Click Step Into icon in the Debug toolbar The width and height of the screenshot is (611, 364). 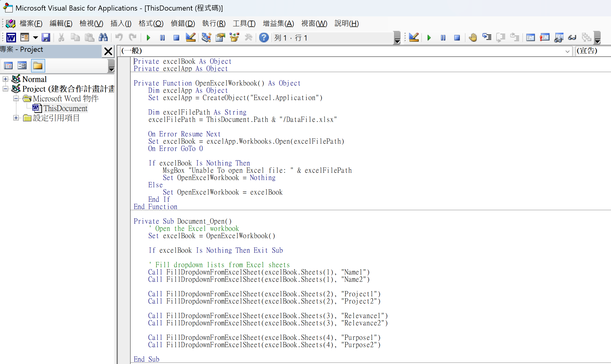tap(487, 38)
